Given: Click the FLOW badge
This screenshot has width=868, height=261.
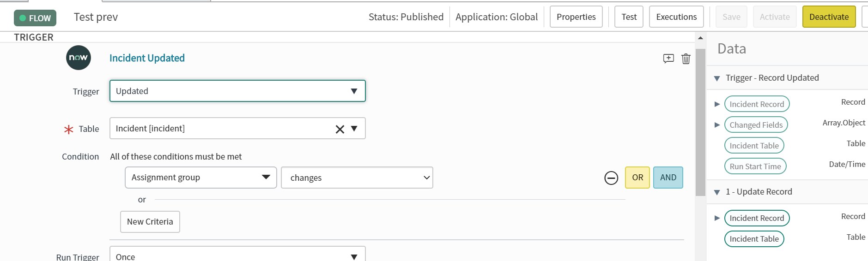Looking at the screenshot, I should coord(35,18).
